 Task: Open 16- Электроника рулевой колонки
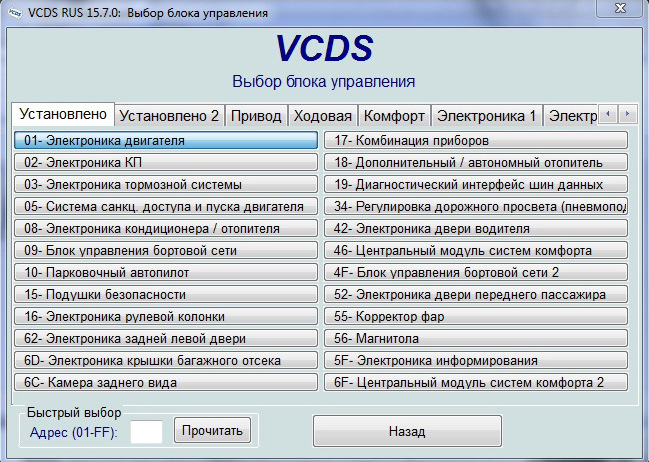tap(166, 316)
